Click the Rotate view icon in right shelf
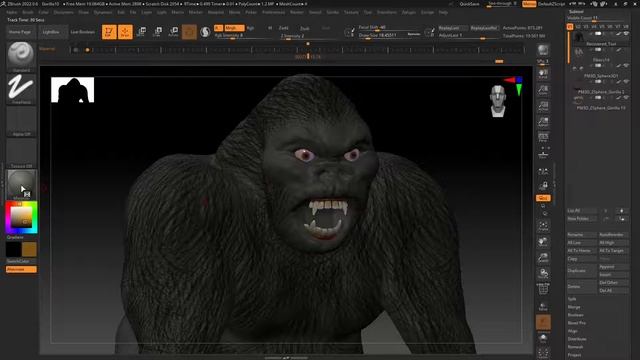Image resolution: width=640 pixels, height=360 pixels. tap(543, 273)
